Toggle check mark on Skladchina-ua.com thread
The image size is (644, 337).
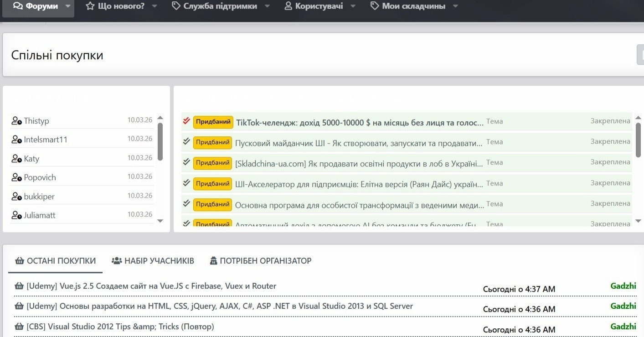click(x=186, y=162)
